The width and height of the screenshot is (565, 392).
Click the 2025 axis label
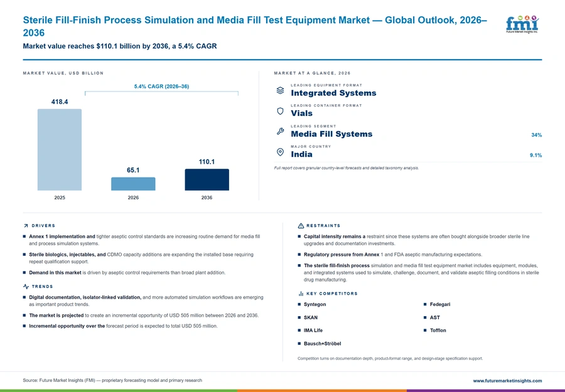click(60, 198)
